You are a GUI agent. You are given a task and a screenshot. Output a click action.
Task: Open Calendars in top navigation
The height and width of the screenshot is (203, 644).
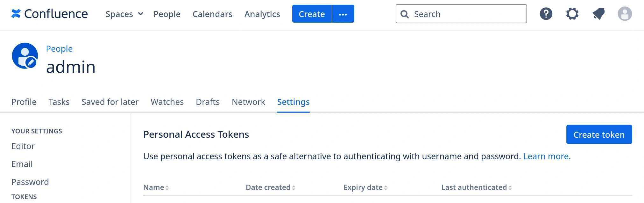(212, 14)
